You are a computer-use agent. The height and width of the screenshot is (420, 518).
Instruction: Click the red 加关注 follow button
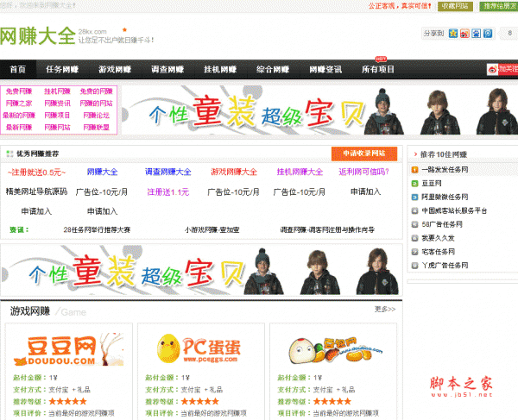coord(509,69)
